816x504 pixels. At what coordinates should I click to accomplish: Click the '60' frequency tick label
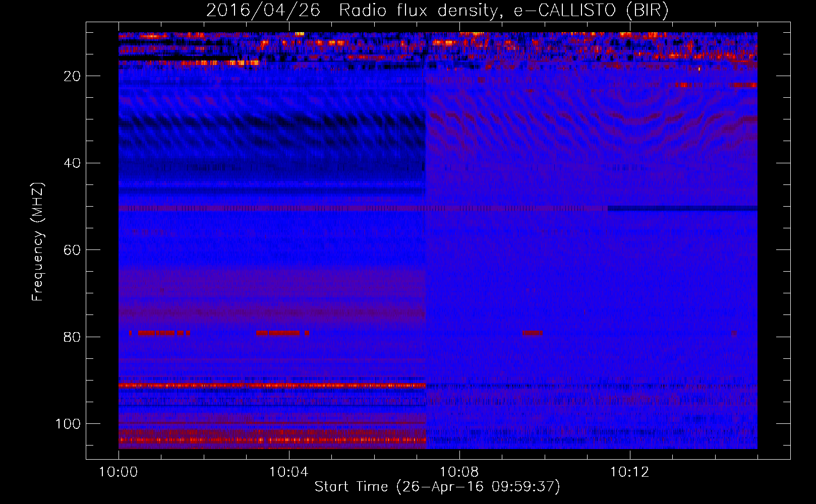point(73,250)
